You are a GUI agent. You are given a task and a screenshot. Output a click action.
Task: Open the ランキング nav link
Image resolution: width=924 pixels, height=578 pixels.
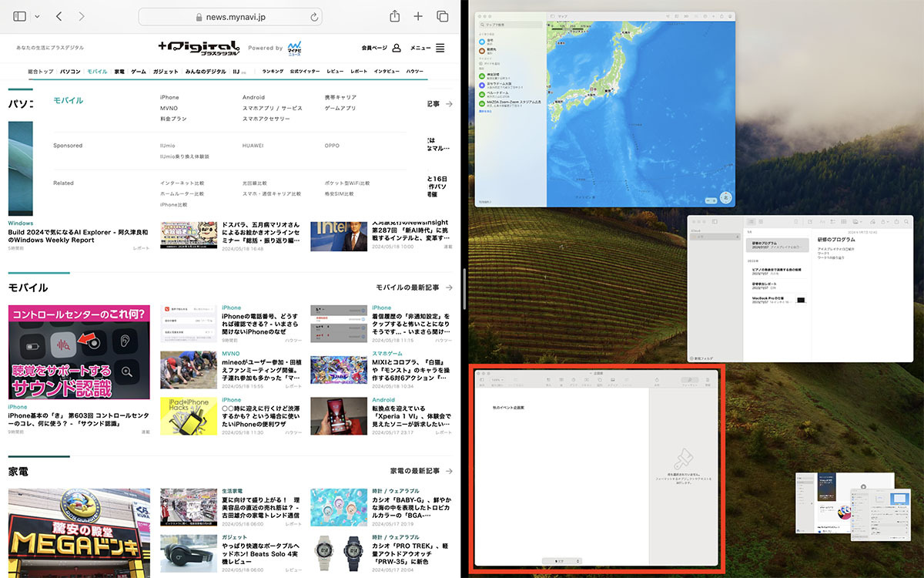click(x=273, y=71)
